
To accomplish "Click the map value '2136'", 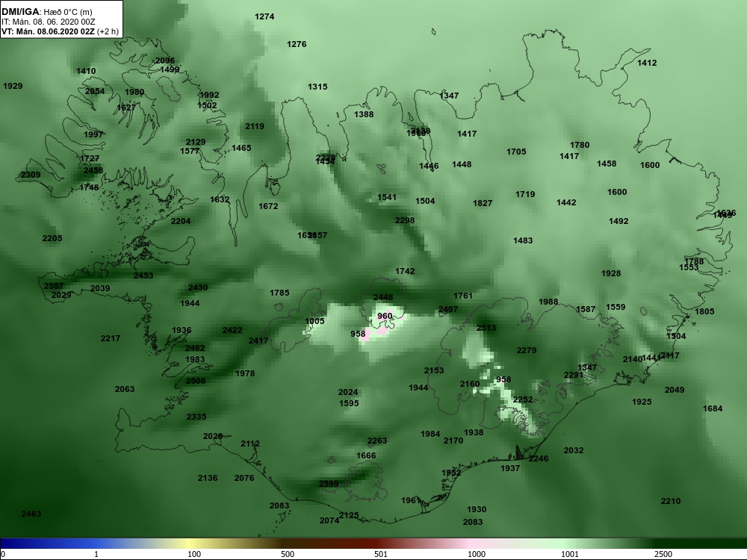I will 207,478.
